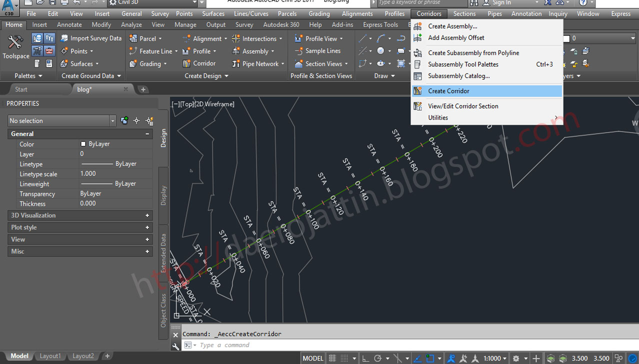Expand the Palettes panel dropdown
Viewport: 639px width, 364px height.
[x=28, y=75]
